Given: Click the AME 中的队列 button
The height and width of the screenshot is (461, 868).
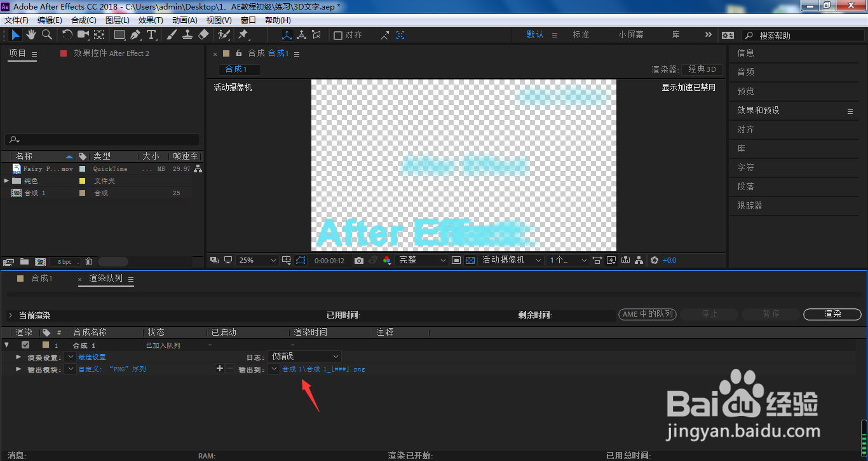Looking at the screenshot, I should click(x=648, y=314).
